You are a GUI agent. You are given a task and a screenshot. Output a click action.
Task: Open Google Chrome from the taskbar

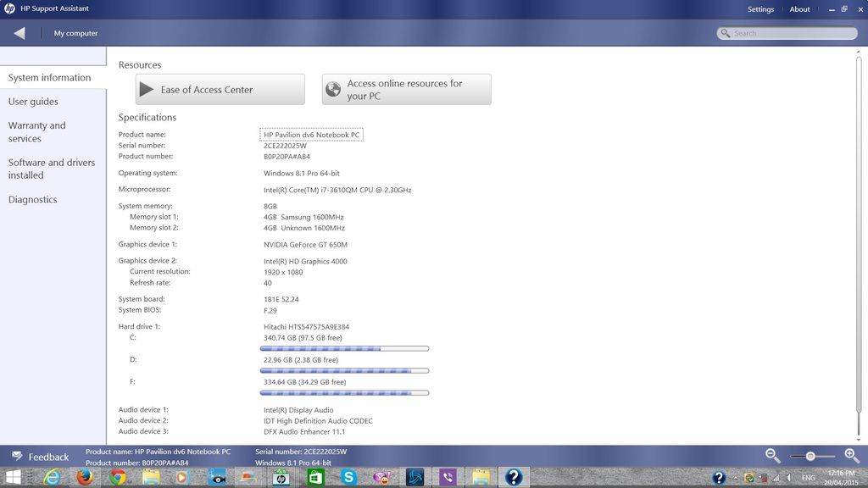(x=117, y=478)
